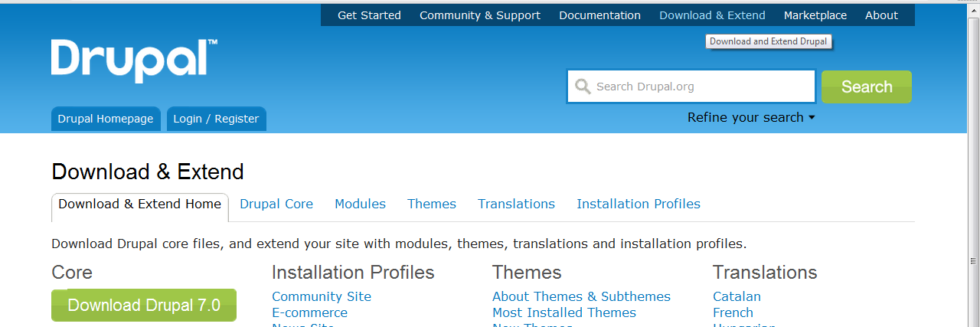Screen dimensions: 980x327
Task: Click the magnifying glass search icon
Action: (x=583, y=87)
